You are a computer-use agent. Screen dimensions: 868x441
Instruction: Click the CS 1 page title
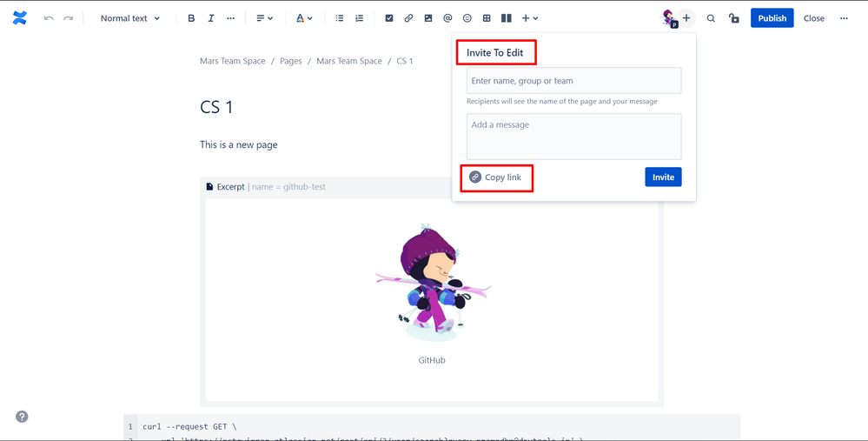216,107
